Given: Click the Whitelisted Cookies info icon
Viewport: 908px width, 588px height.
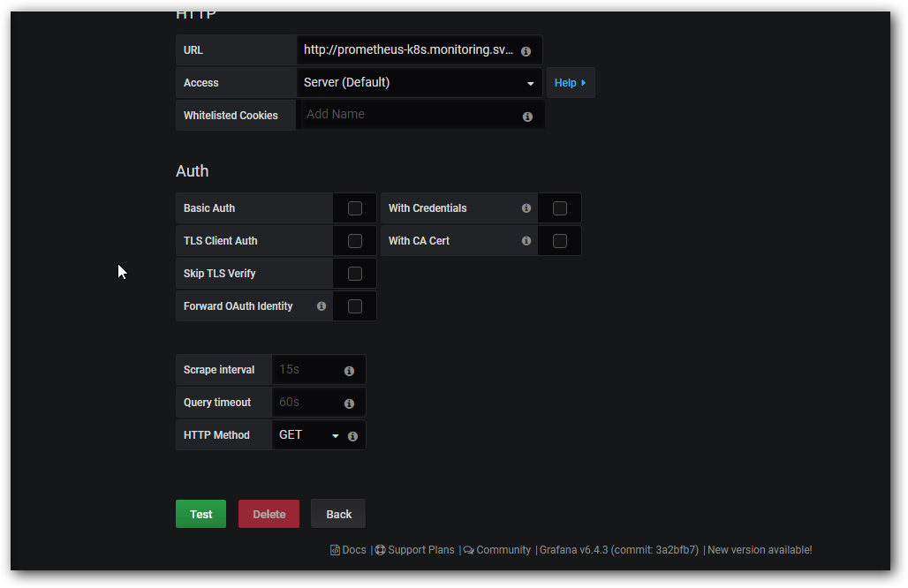Looking at the screenshot, I should click(x=527, y=117).
